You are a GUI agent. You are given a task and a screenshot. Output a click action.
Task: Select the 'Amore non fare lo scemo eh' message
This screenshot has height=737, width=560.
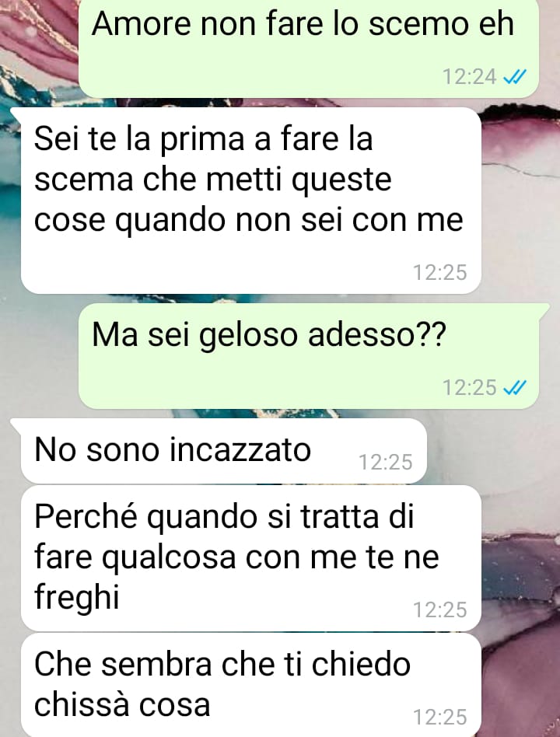(309, 48)
